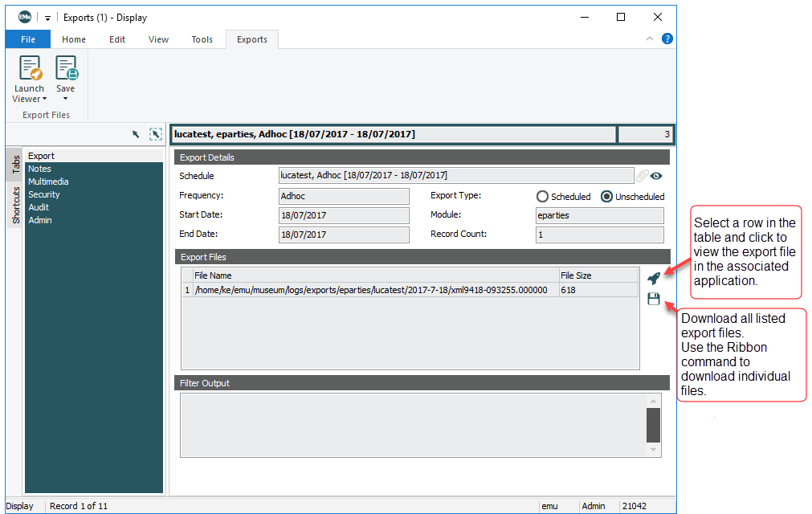This screenshot has width=812, height=514.
Task: Click the arrow selection icon above the sidebar
Action: 136,134
